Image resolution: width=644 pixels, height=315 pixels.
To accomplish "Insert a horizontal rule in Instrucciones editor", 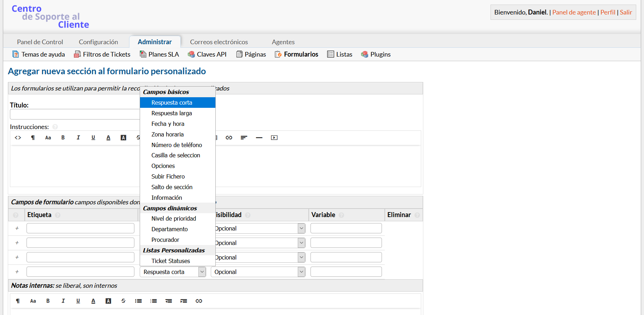I will pos(259,138).
